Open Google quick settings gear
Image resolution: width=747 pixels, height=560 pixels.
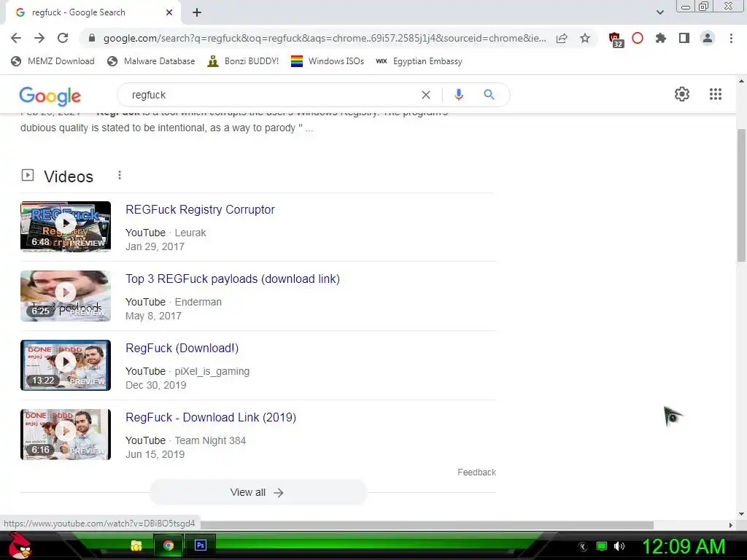coord(682,94)
